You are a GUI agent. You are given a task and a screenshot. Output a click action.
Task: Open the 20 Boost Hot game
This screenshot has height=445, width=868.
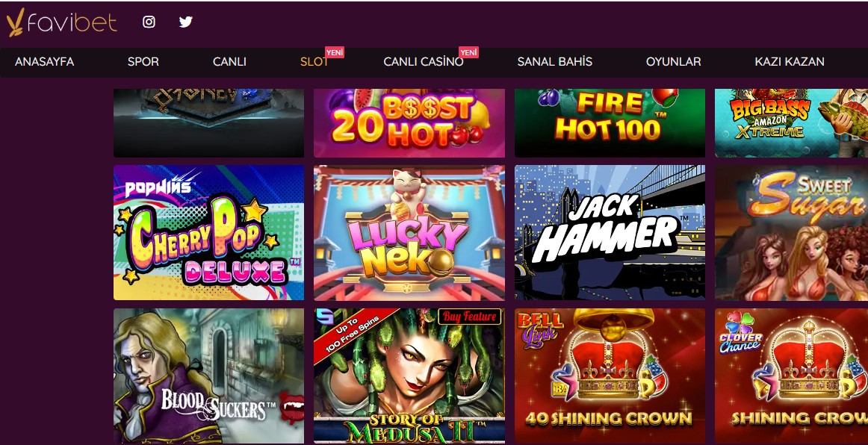click(x=409, y=123)
